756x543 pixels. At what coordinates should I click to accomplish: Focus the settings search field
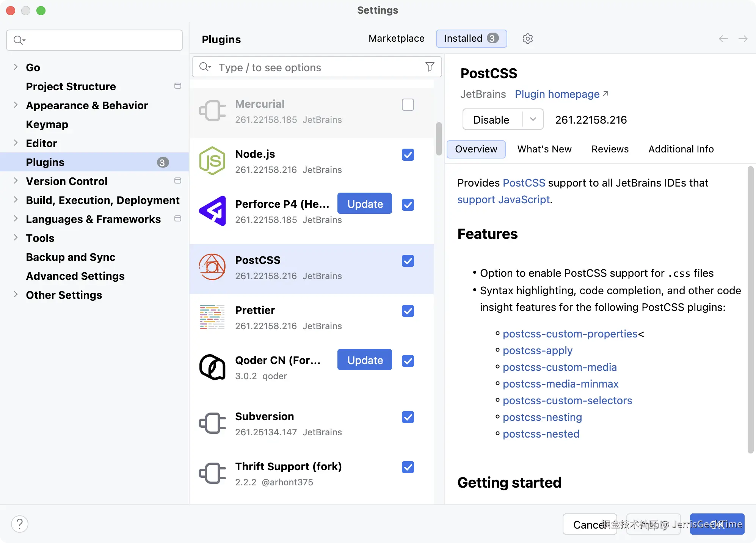point(94,40)
